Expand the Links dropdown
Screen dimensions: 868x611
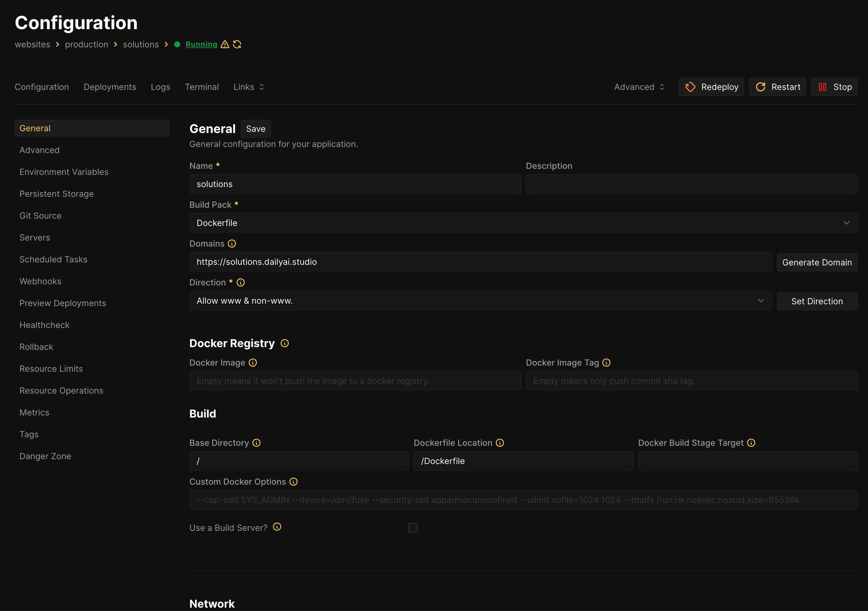pyautogui.click(x=248, y=87)
